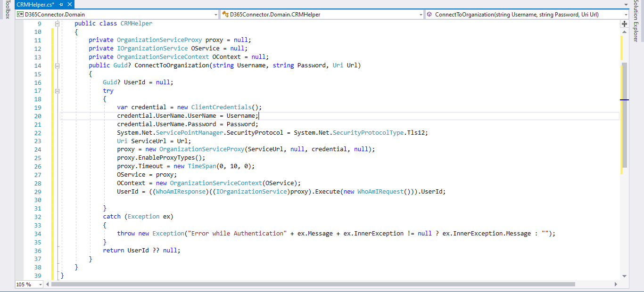Open the type dropdown for D365Connector.Domain.CRMHelper

(421, 14)
